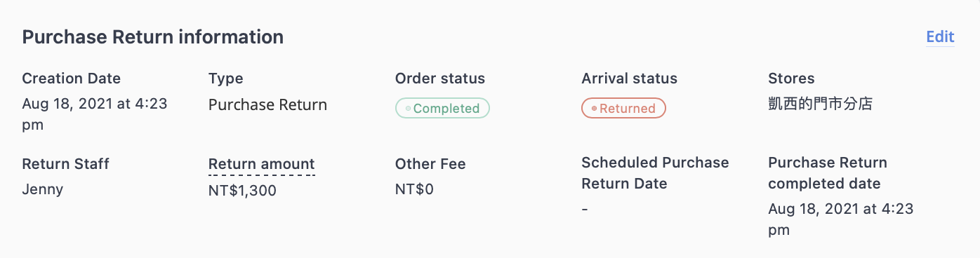Select the Purchase Return information heading
Viewport: 980px width, 258px height.
click(153, 37)
